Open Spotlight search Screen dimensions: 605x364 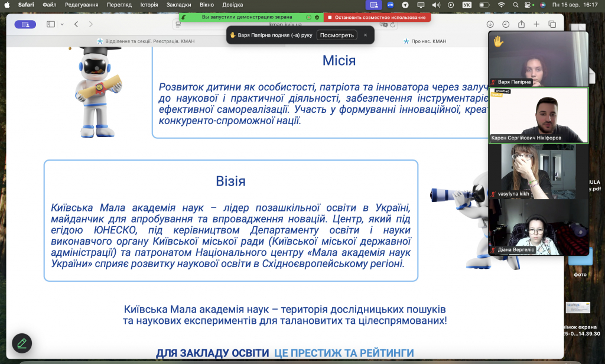(x=515, y=5)
